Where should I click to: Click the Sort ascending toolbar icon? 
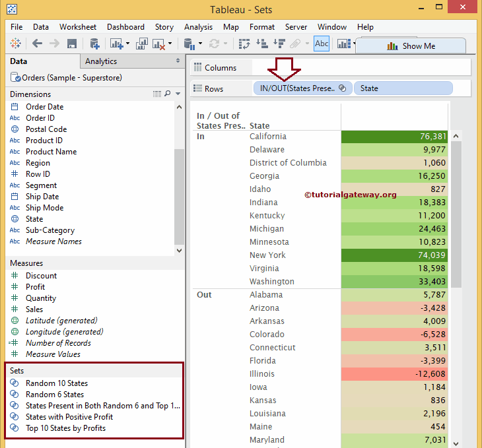point(261,44)
